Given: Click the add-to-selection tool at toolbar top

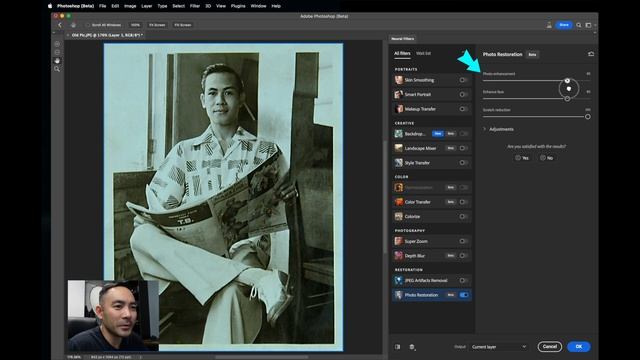Looking at the screenshot, I should (57, 44).
